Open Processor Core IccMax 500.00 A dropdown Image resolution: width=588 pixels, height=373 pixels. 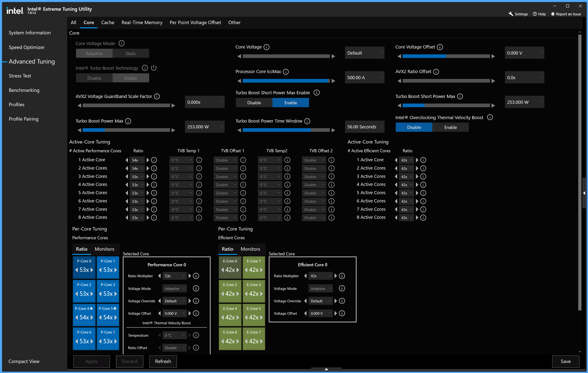tap(365, 77)
